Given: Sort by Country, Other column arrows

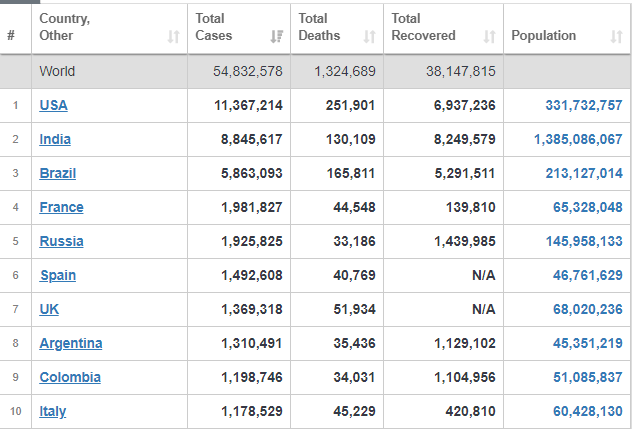Looking at the screenshot, I should click(x=174, y=37).
